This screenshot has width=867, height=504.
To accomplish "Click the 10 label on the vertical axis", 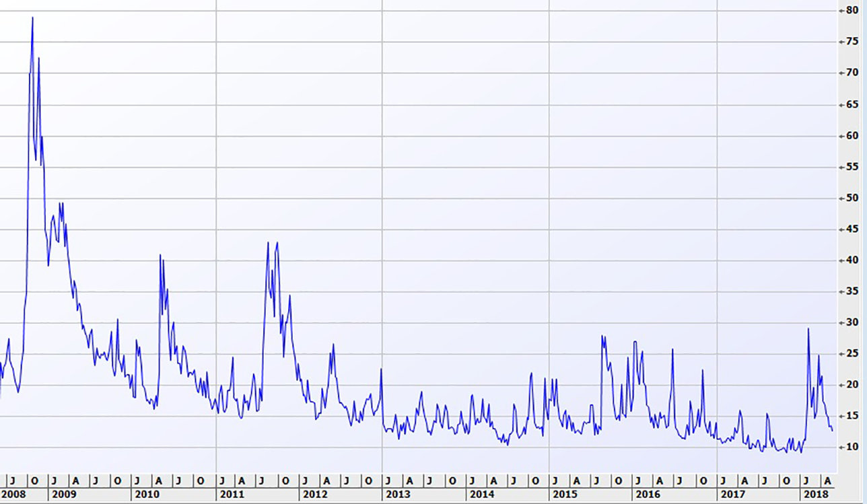I will [852, 447].
